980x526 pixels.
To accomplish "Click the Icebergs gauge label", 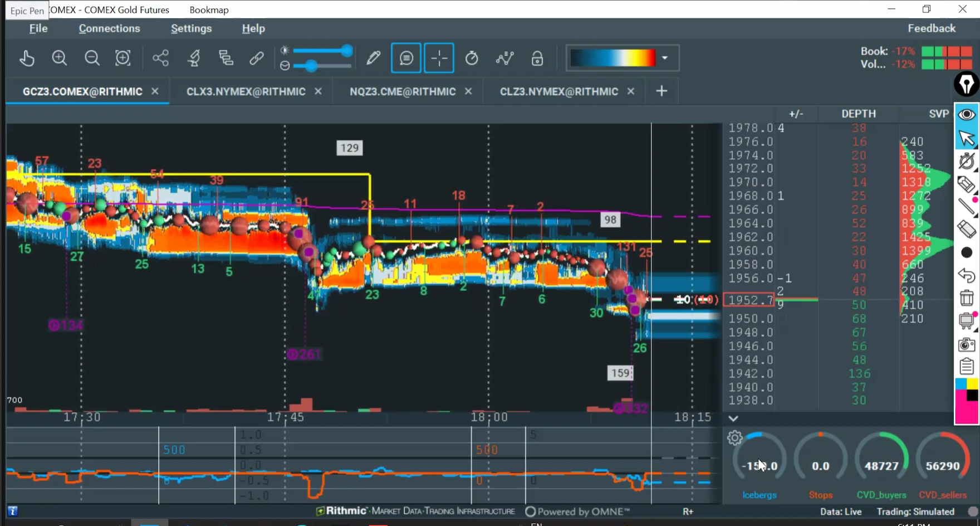I will (x=759, y=495).
